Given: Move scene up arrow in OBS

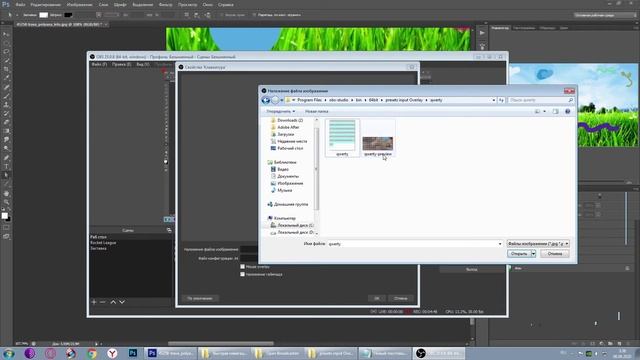Looking at the screenshot, I should pos(113,302).
